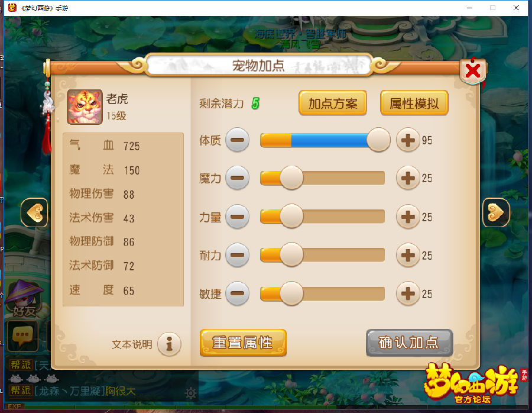Open the 属性模拟 simulator

coord(414,103)
